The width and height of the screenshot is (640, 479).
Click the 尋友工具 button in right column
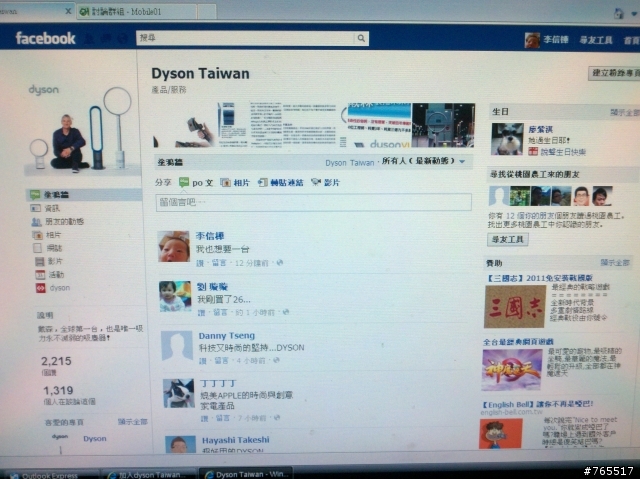508,240
